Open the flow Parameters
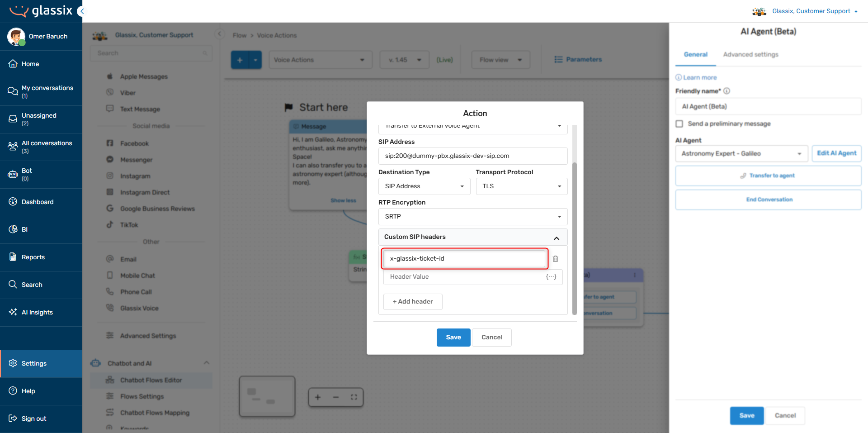 click(578, 60)
